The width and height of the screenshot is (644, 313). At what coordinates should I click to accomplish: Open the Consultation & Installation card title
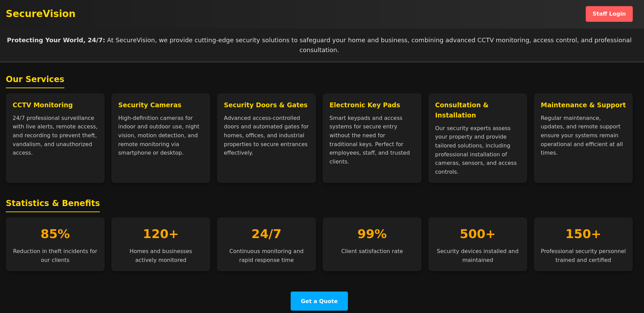[462, 110]
